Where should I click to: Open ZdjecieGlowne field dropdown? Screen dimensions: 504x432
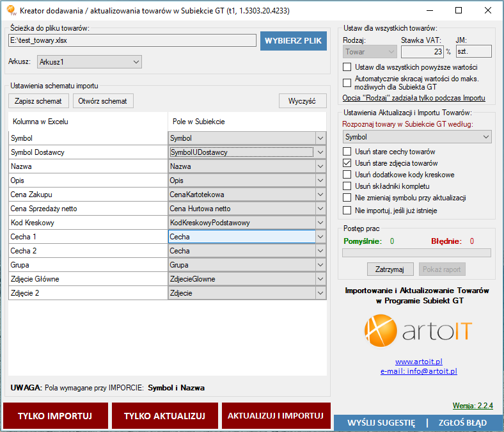[320, 279]
